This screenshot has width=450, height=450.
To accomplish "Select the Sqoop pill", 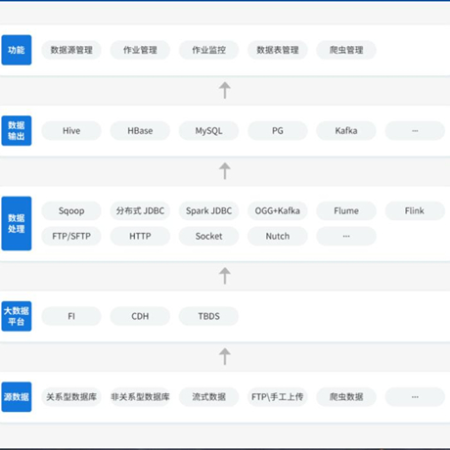I will (x=71, y=211).
